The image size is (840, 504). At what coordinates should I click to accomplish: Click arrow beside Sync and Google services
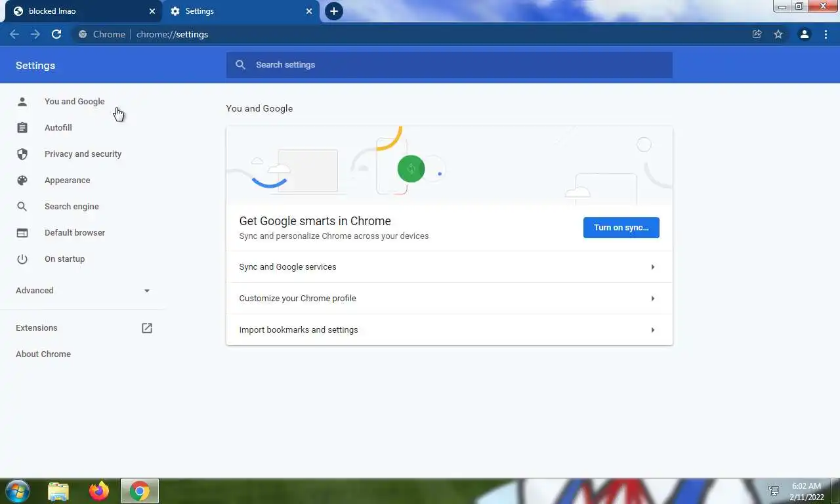coord(652,267)
